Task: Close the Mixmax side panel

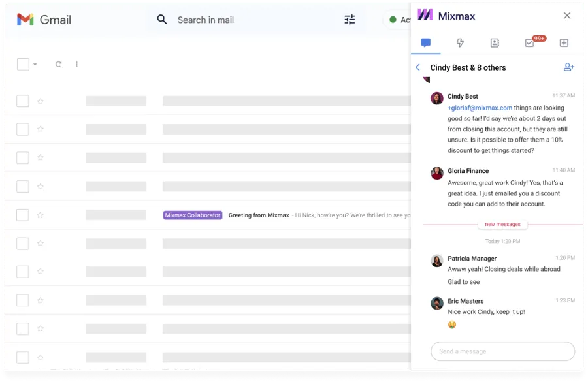Action: pyautogui.click(x=567, y=16)
